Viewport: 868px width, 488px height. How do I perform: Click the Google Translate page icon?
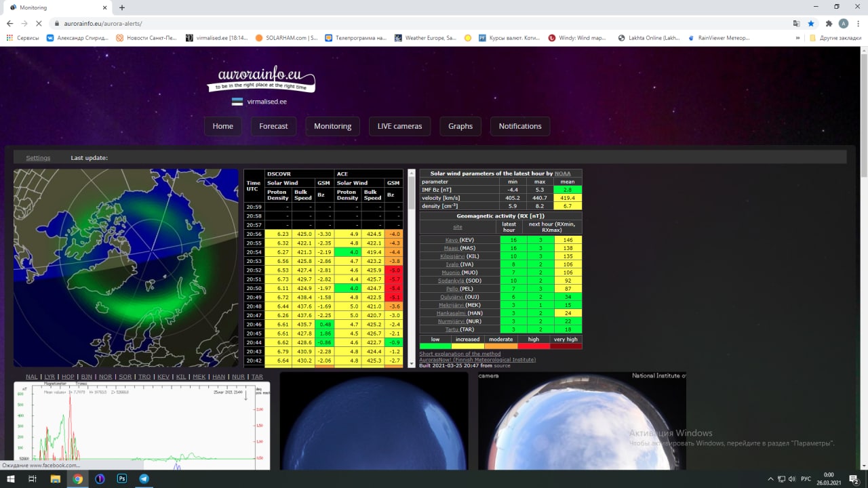[x=796, y=23]
